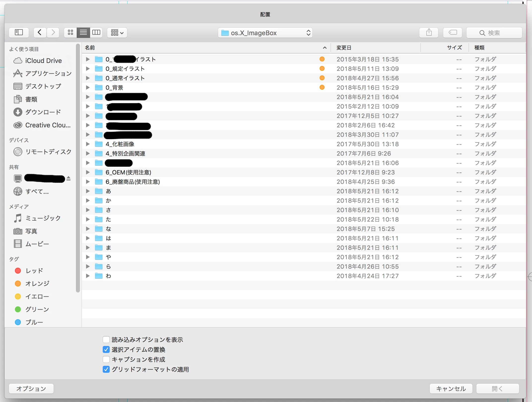Expand the 4_化粧画像 folder triangle
The width and height of the screenshot is (532, 402).
point(88,144)
